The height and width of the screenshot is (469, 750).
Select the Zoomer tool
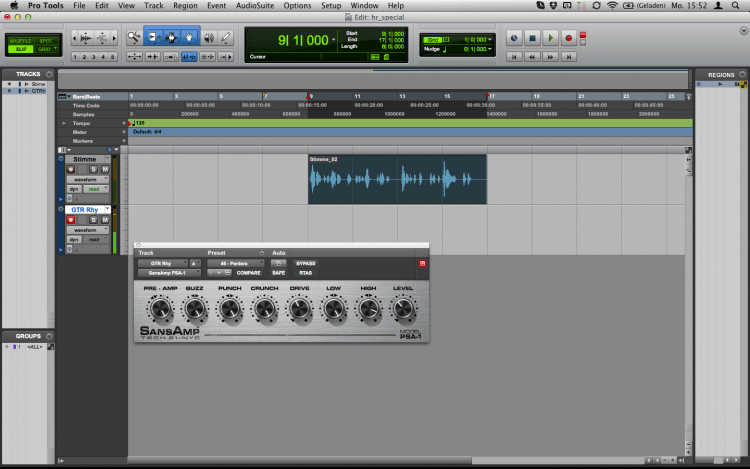(134, 37)
